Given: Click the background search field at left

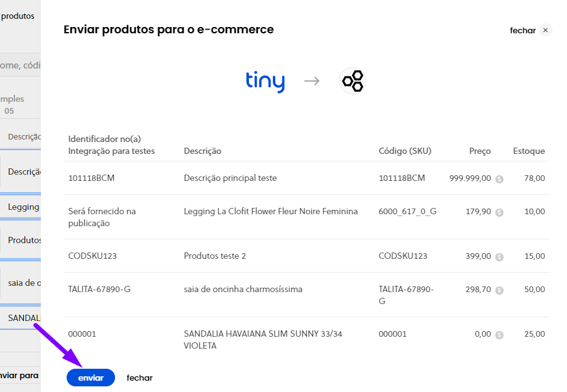Looking at the screenshot, I should point(20,65).
